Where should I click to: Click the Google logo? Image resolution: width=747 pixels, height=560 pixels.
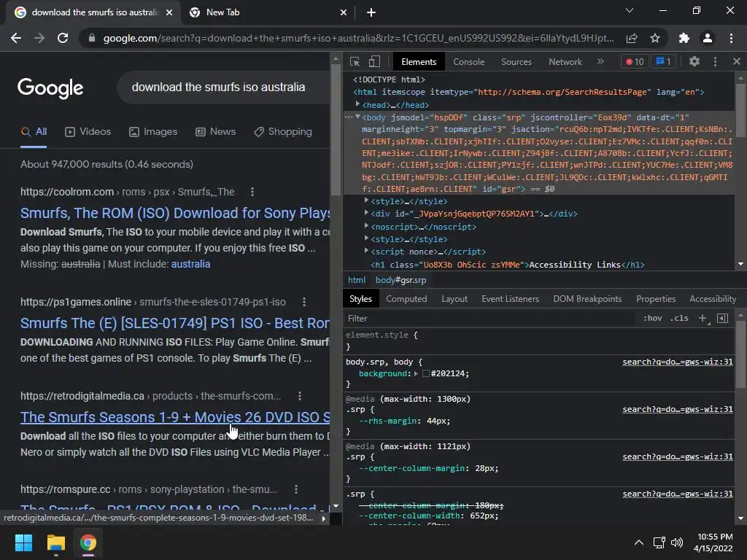click(x=50, y=88)
